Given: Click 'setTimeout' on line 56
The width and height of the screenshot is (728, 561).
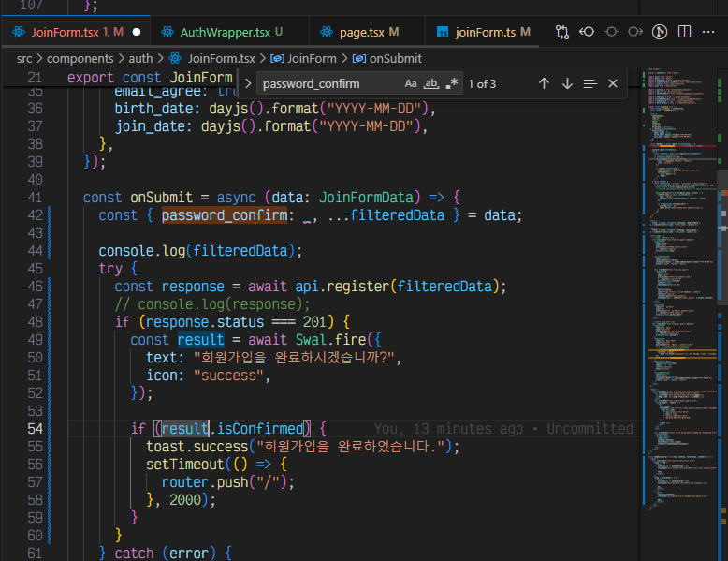Looking at the screenshot, I should point(184,465).
